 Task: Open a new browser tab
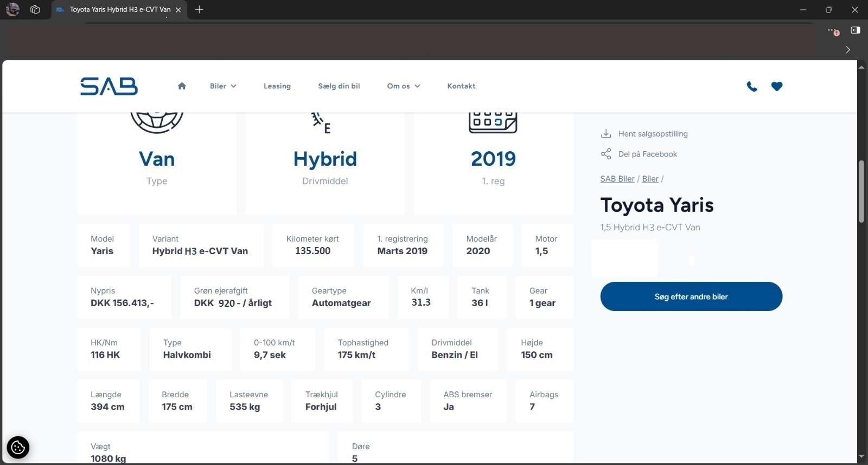199,10
